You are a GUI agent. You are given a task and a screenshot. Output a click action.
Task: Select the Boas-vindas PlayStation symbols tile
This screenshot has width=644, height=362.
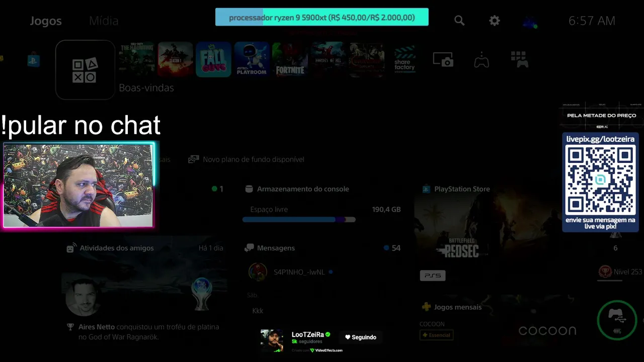(85, 70)
